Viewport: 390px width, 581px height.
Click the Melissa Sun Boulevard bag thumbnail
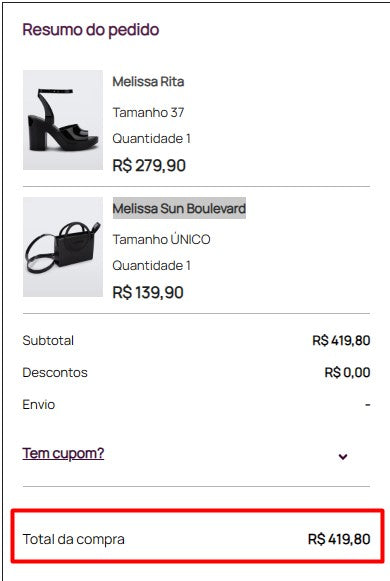point(63,247)
